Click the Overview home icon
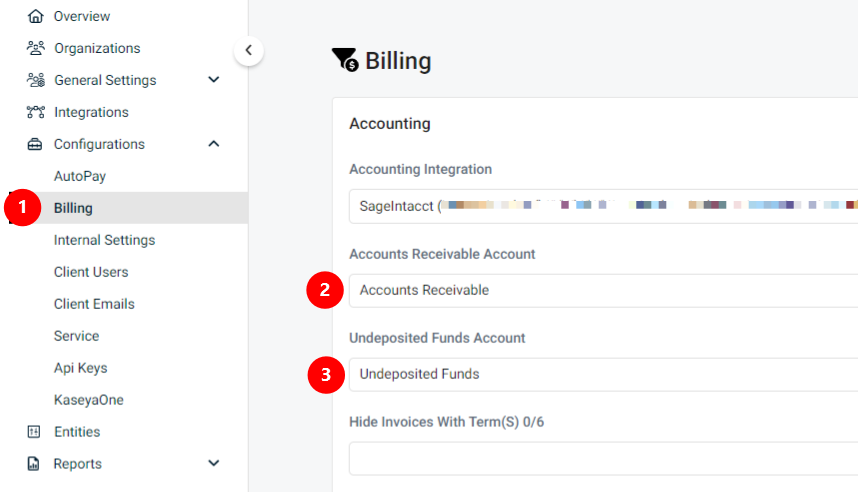This screenshot has height=492, width=858. pyautogui.click(x=36, y=16)
